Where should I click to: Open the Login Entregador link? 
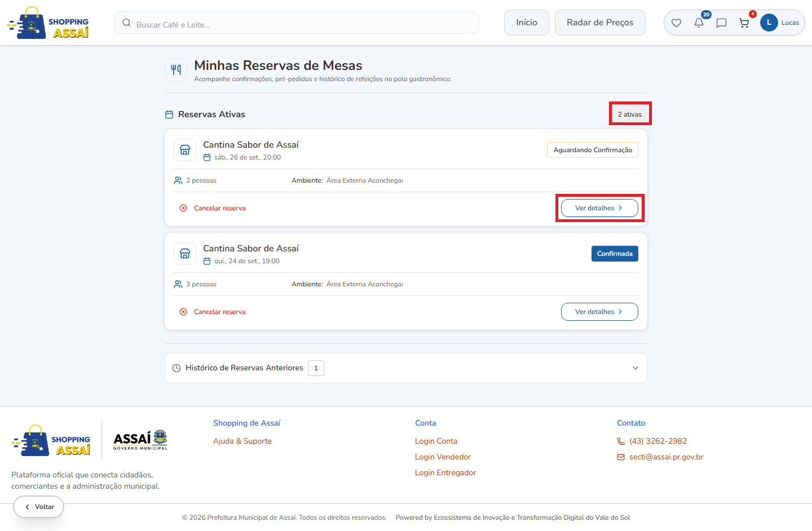pos(445,473)
